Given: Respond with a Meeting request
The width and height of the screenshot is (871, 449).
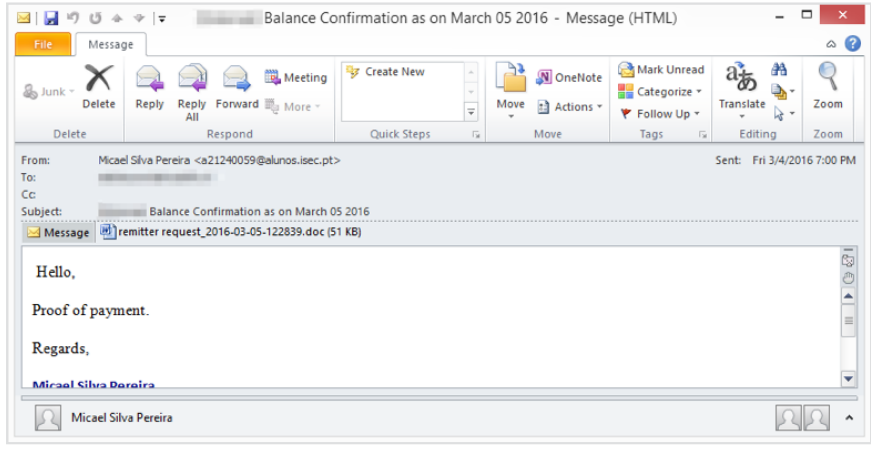Looking at the screenshot, I should [296, 78].
